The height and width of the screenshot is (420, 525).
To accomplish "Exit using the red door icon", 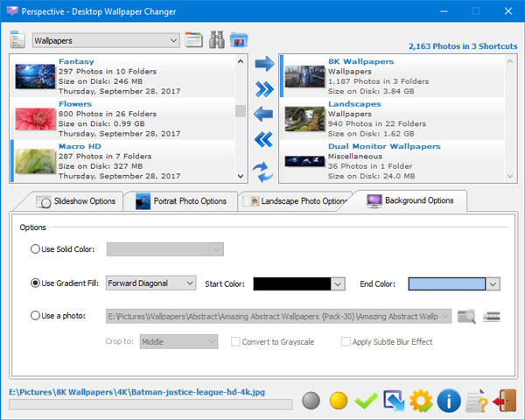I will (504, 401).
